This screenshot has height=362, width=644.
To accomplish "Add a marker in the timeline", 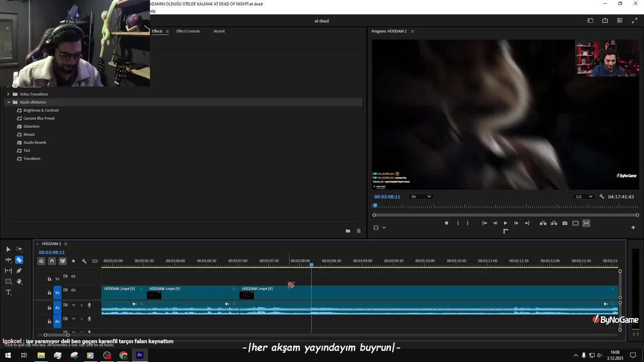I will pyautogui.click(x=73, y=261).
